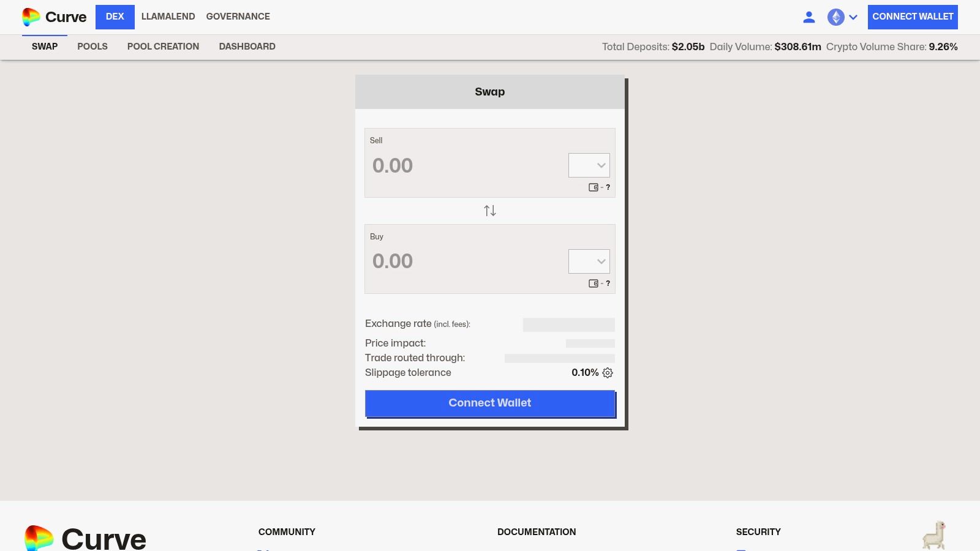Select LLAMALEND in the top navigation

pos(168,17)
